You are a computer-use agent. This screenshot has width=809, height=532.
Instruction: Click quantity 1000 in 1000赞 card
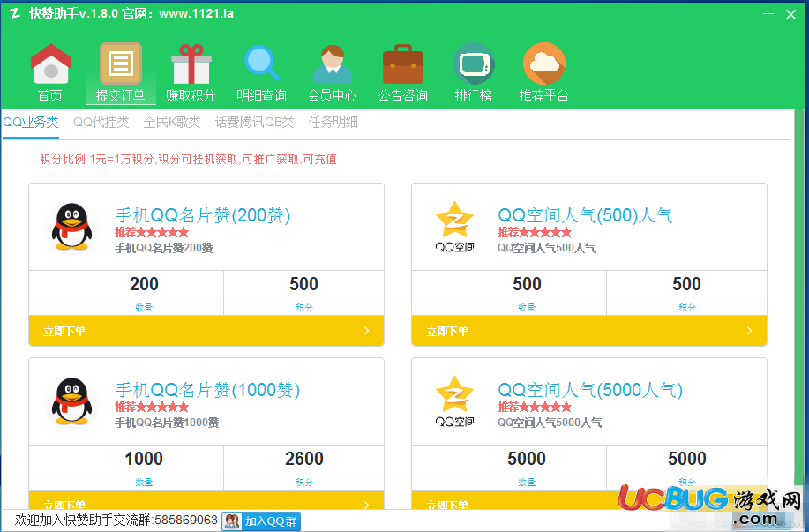click(x=144, y=459)
